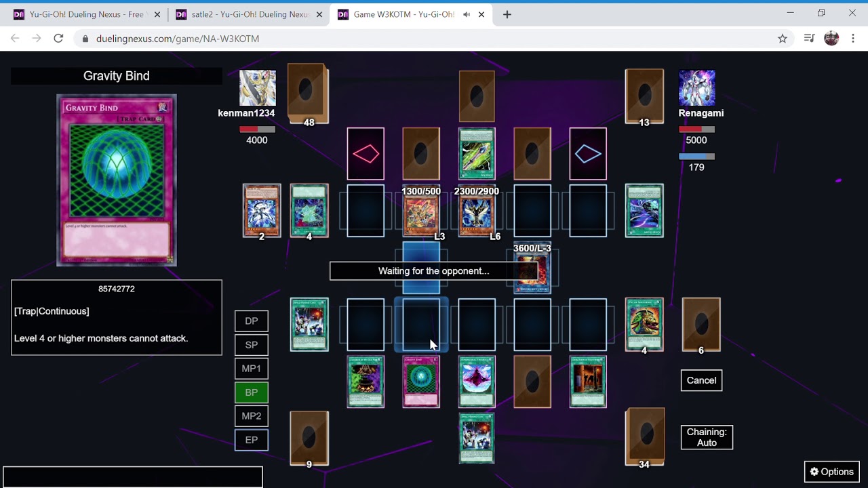Select opponent's face-up spell in backrow
The width and height of the screenshot is (868, 488).
point(477,154)
